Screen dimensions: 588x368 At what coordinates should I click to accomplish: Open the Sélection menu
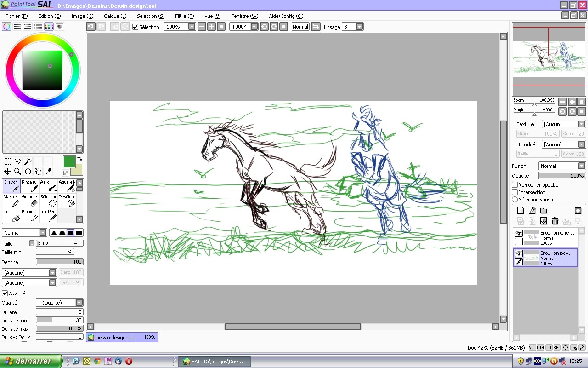(x=150, y=16)
